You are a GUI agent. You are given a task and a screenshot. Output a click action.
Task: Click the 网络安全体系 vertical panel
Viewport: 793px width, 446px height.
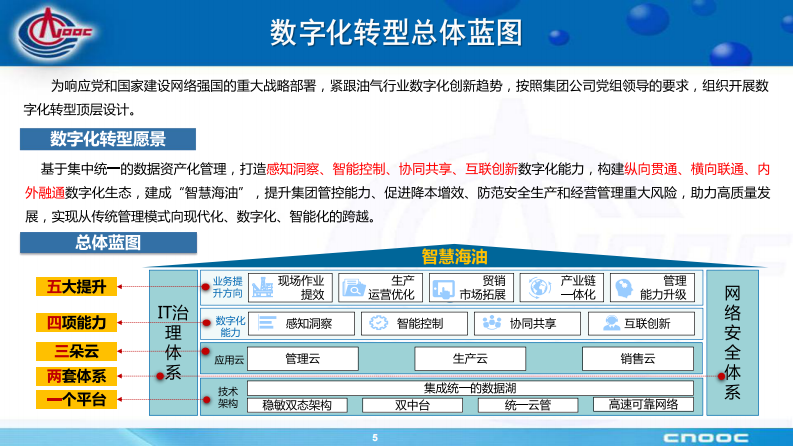point(732,343)
